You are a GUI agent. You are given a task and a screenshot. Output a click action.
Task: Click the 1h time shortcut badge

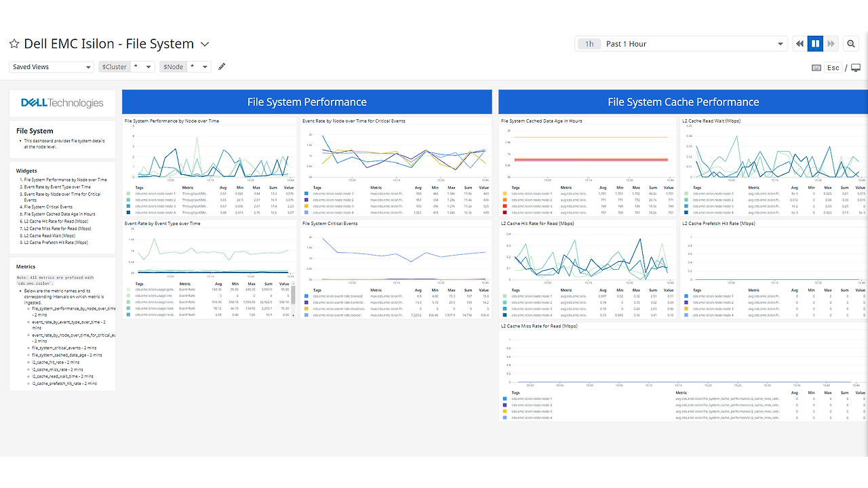click(589, 44)
